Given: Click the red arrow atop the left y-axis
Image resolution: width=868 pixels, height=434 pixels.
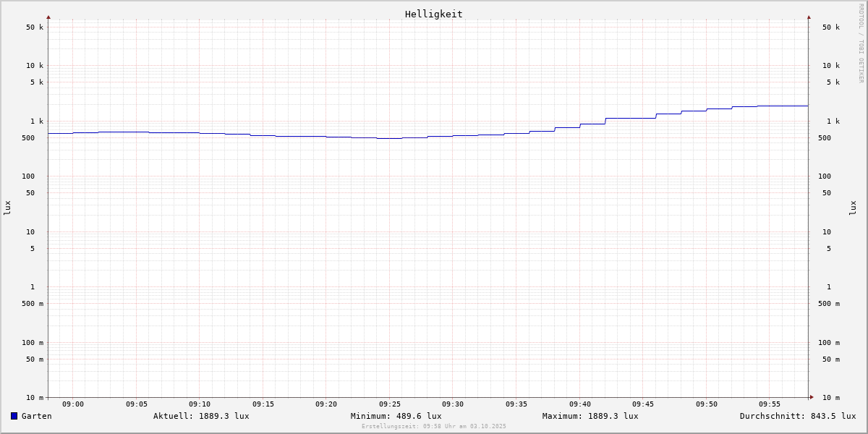Looking at the screenshot, I should (x=48, y=17).
